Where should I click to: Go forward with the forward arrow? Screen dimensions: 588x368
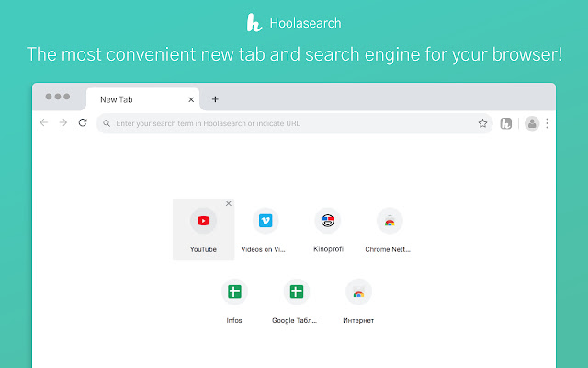tap(63, 122)
